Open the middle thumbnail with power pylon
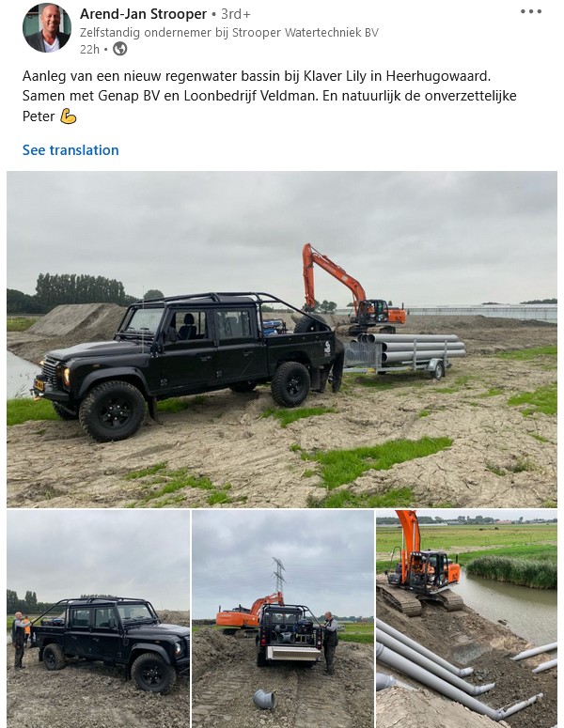 (283, 619)
